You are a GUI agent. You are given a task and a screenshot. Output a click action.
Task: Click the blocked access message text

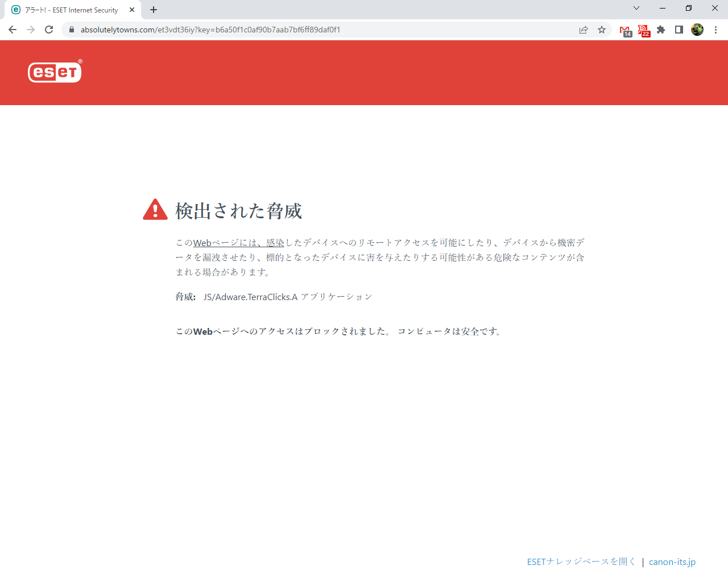coord(339,331)
